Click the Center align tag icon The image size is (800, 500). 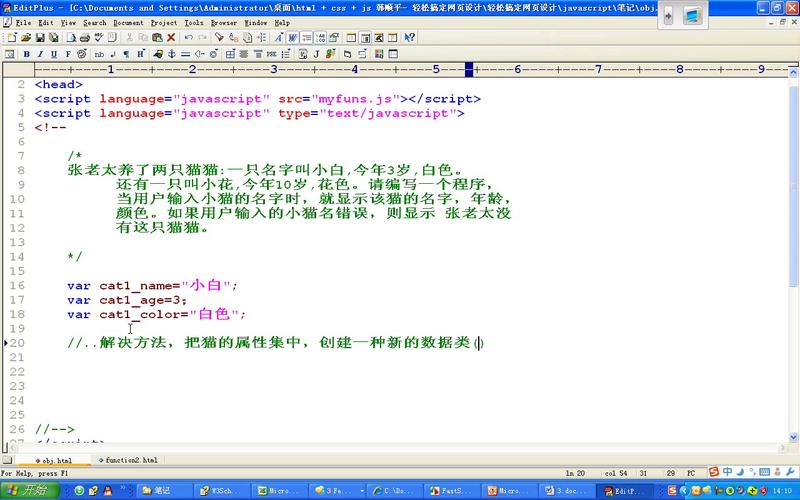244,54
